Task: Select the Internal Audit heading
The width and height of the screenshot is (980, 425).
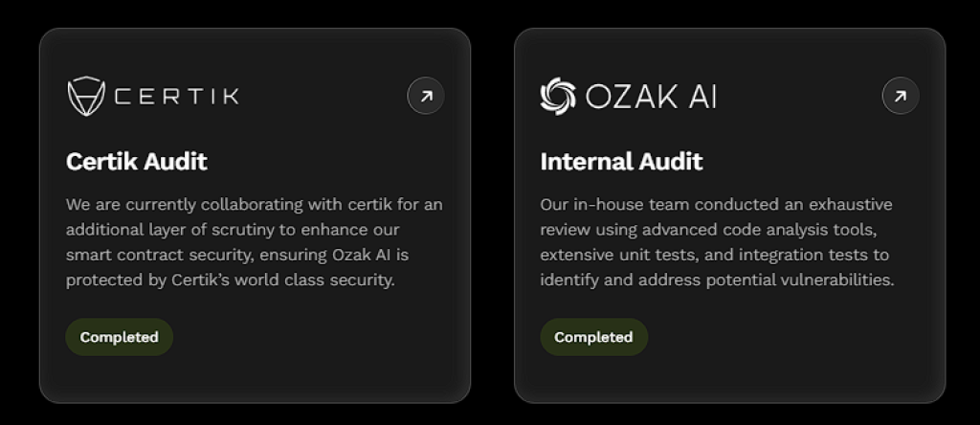Action: tap(621, 161)
